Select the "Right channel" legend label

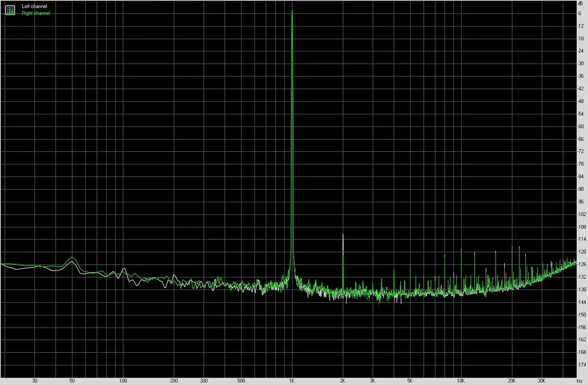click(36, 13)
